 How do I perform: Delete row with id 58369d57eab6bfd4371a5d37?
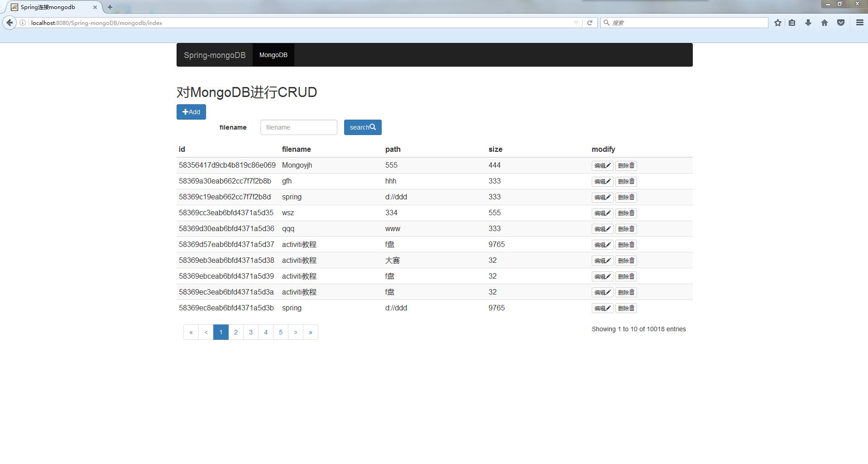[x=626, y=245]
